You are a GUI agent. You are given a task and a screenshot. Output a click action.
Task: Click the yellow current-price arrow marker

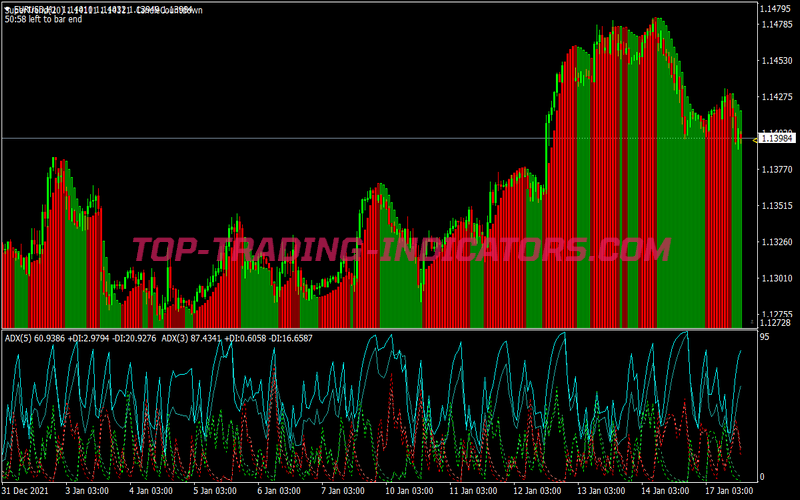[x=755, y=140]
